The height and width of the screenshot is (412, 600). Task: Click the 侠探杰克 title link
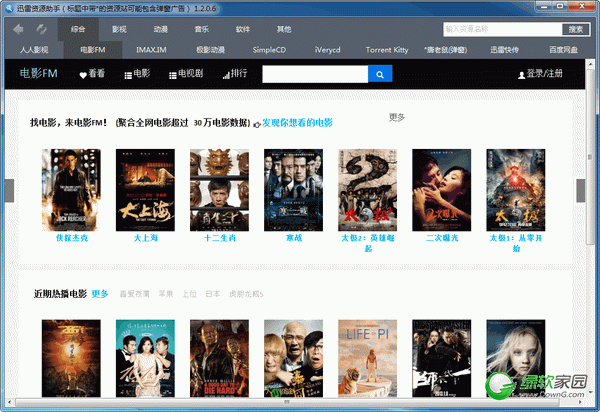72,238
